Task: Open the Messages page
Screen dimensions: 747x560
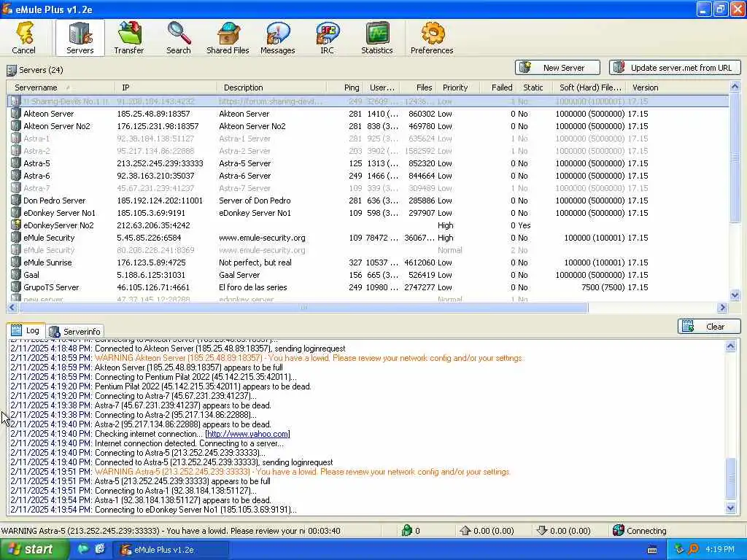Action: tap(278, 38)
